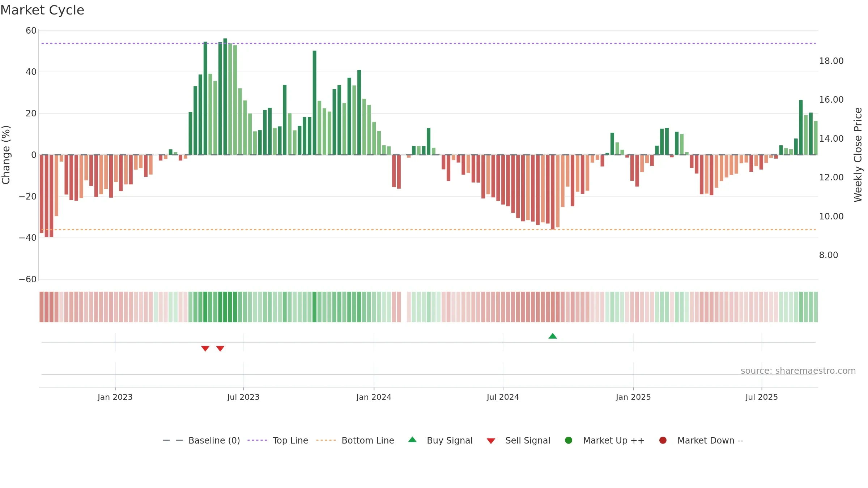Click the source: sharemaestro.com credit text
The height and width of the screenshot is (488, 868).
(x=798, y=371)
